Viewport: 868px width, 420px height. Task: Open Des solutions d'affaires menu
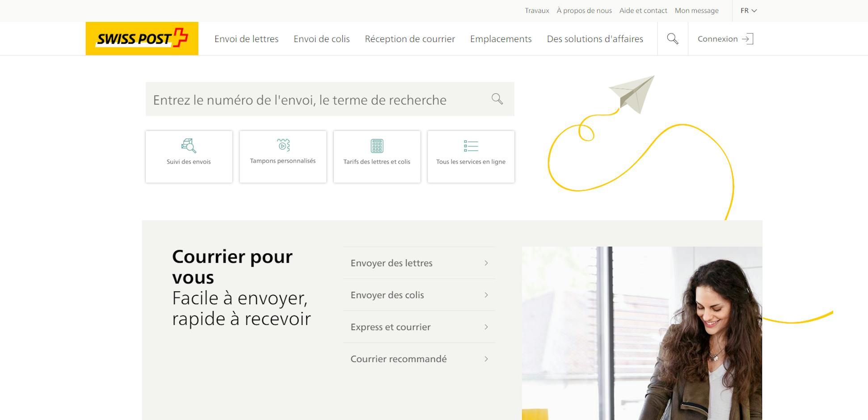[595, 39]
